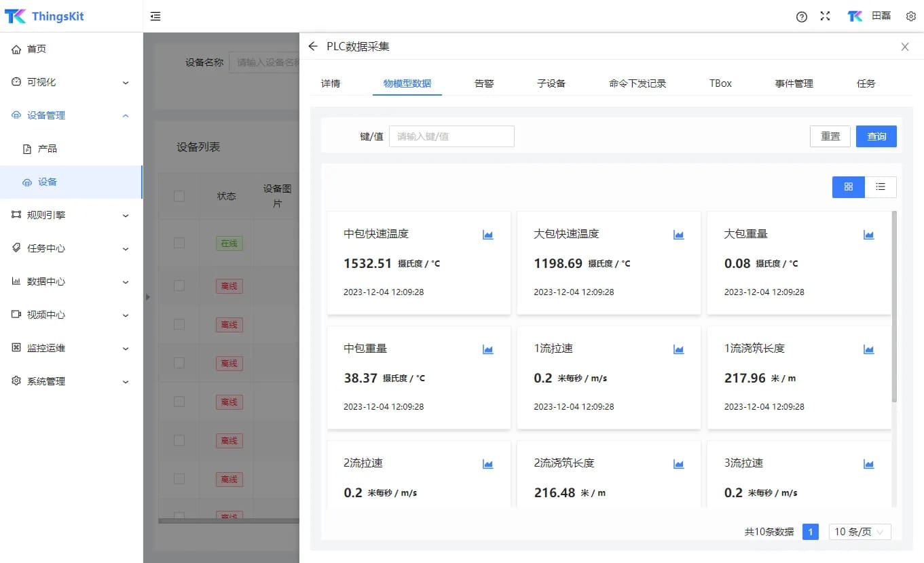Open the chart for 中包快速温度
Image resolution: width=924 pixels, height=563 pixels.
pyautogui.click(x=487, y=234)
